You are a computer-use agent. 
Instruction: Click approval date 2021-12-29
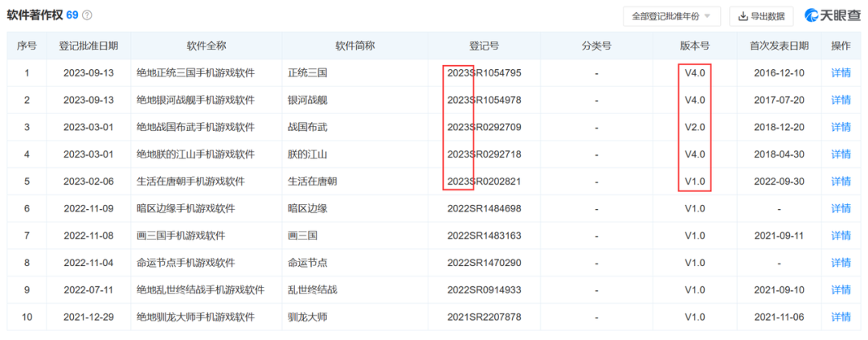click(x=88, y=317)
